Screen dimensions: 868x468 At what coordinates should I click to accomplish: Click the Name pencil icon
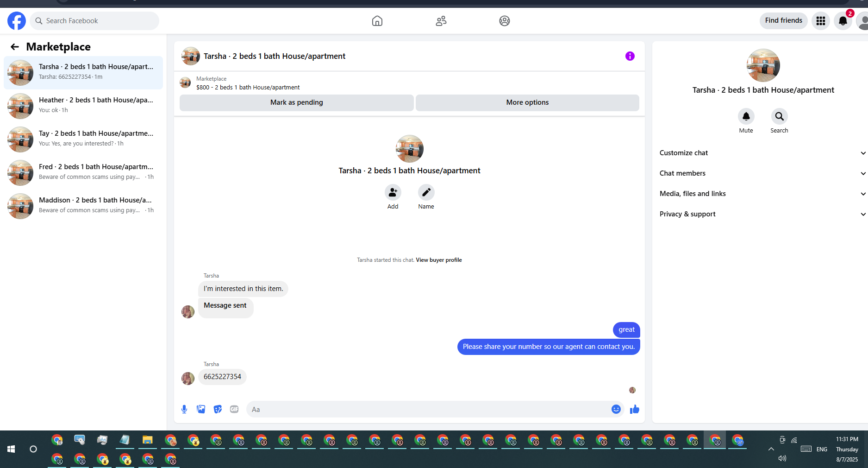[426, 192]
